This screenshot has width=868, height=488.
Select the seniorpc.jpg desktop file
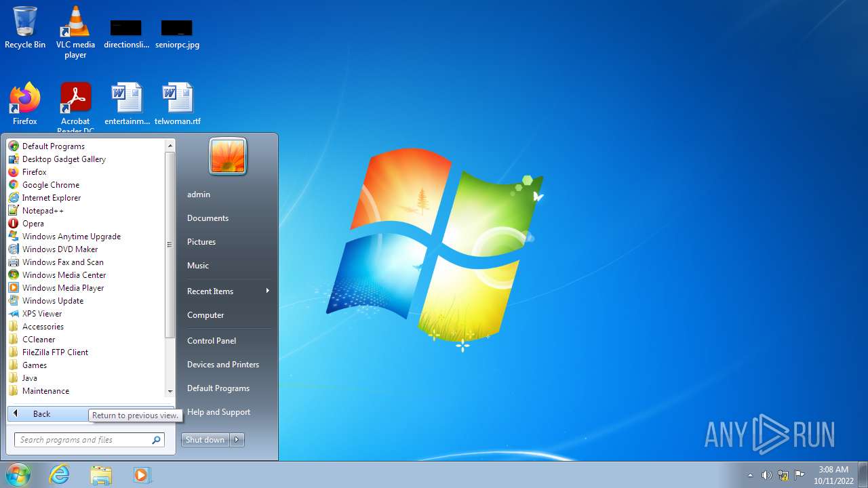(177, 34)
